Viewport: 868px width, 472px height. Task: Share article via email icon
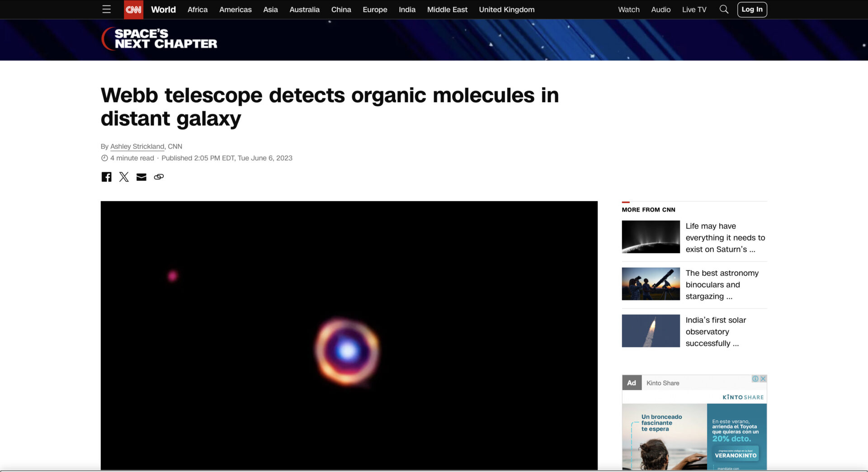click(x=142, y=177)
